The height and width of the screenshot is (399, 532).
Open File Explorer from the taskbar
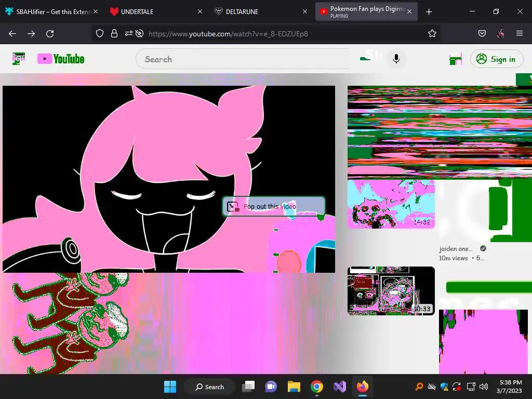click(294, 387)
